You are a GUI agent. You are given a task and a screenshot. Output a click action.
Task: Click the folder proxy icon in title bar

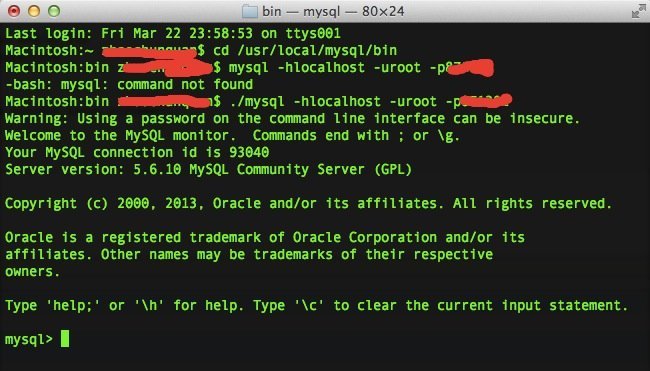250,11
